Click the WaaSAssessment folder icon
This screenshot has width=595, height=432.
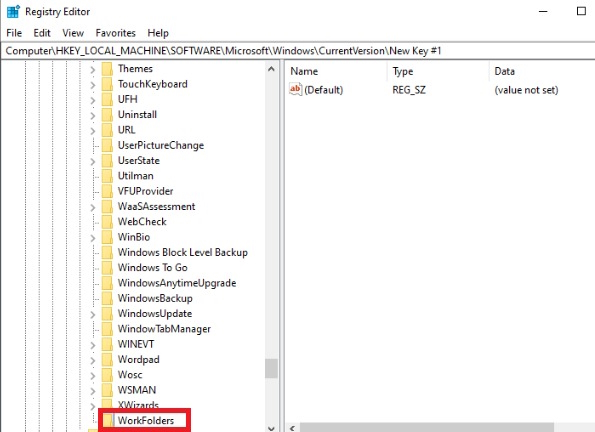107,207
